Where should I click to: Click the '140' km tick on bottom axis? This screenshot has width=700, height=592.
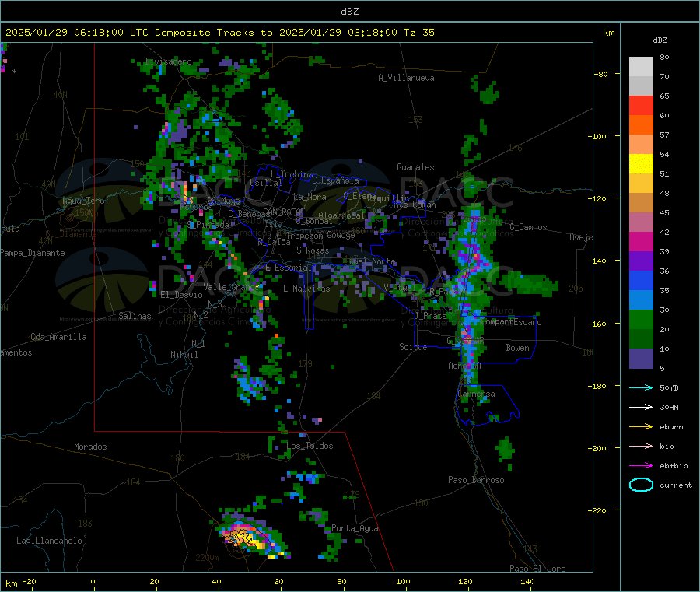click(x=527, y=581)
